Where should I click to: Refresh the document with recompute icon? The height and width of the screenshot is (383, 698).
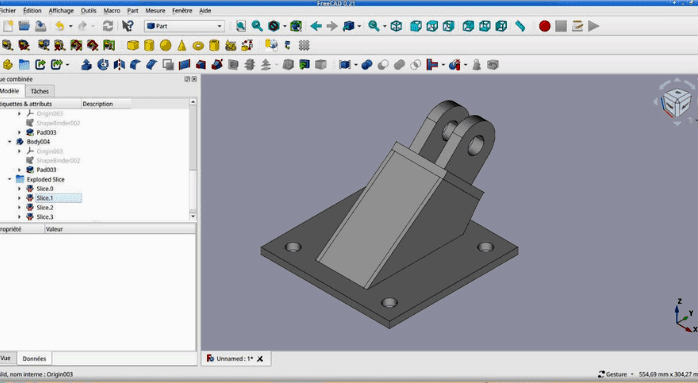(108, 26)
